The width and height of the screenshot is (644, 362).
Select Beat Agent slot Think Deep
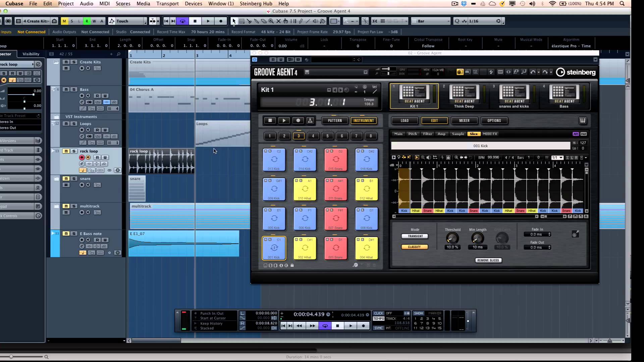pyautogui.click(x=464, y=96)
